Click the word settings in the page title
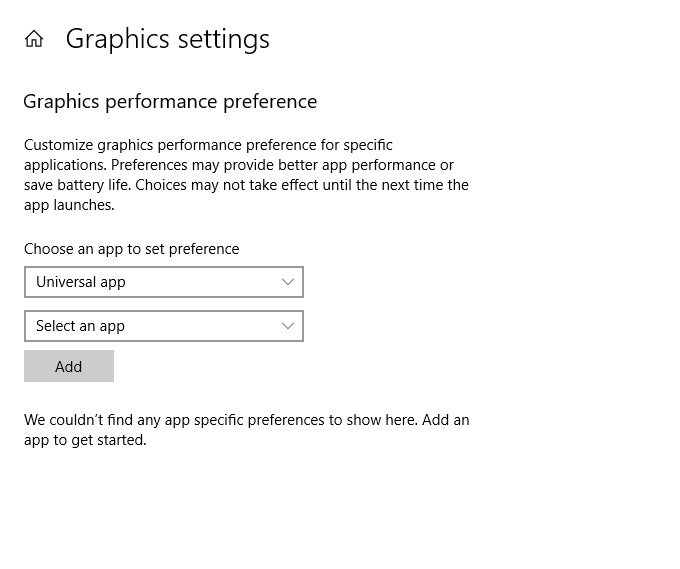 pyautogui.click(x=223, y=39)
